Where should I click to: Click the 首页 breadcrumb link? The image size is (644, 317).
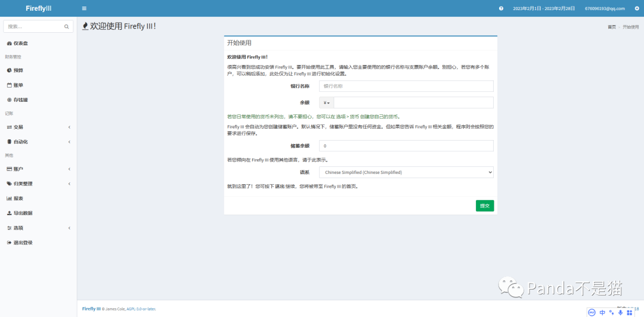[612, 27]
